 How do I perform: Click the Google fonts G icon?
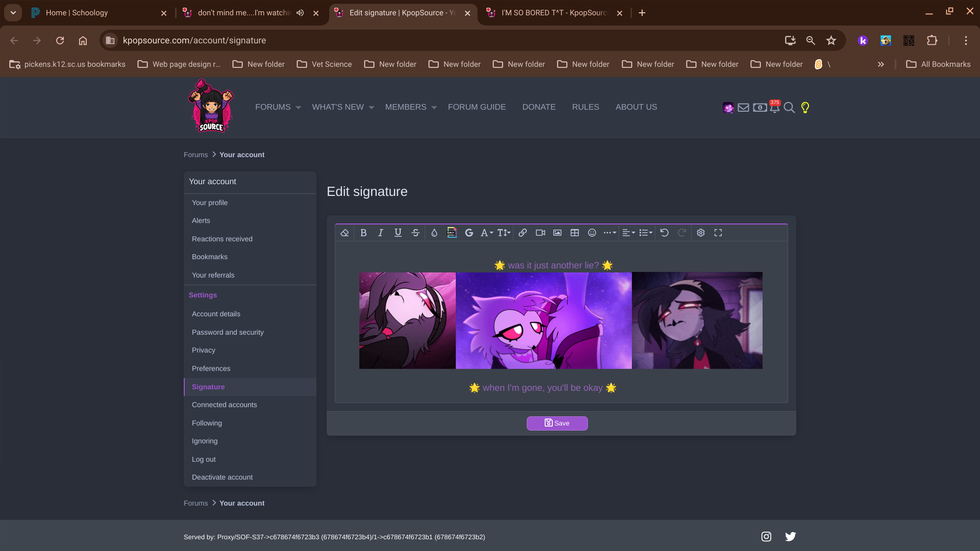(469, 233)
